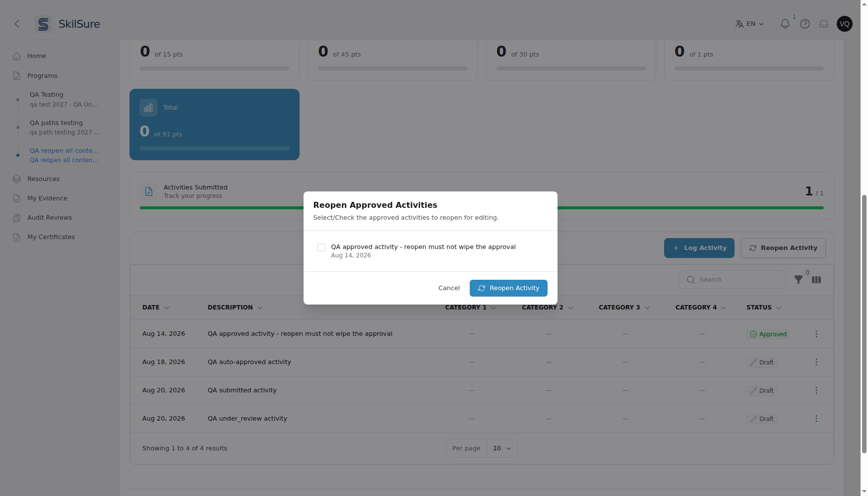868x496 pixels.
Task: Sort by the CATEGORY 2 column header
Action: coord(547,308)
